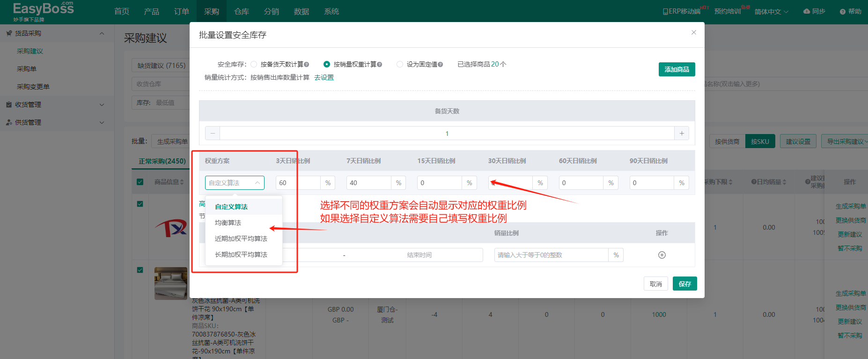Screen dimensions: 868x359
Task: Click the 3天日销比例 input field
Action: click(x=298, y=183)
